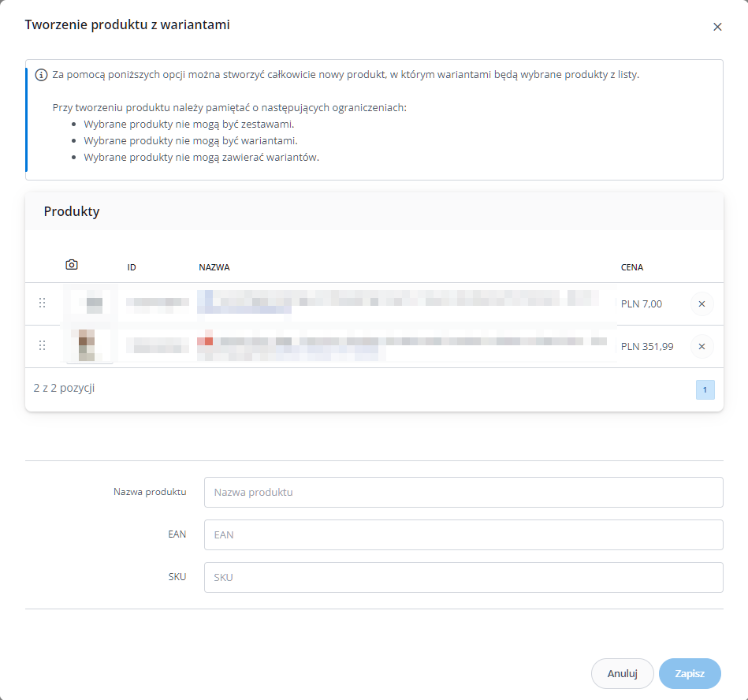Click the CENA column header
Viewport: 748px width, 700px height.
point(631,267)
